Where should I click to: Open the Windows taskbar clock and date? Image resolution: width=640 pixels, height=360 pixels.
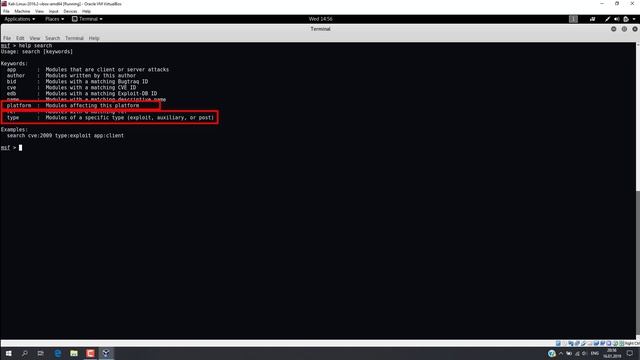(x=612, y=353)
